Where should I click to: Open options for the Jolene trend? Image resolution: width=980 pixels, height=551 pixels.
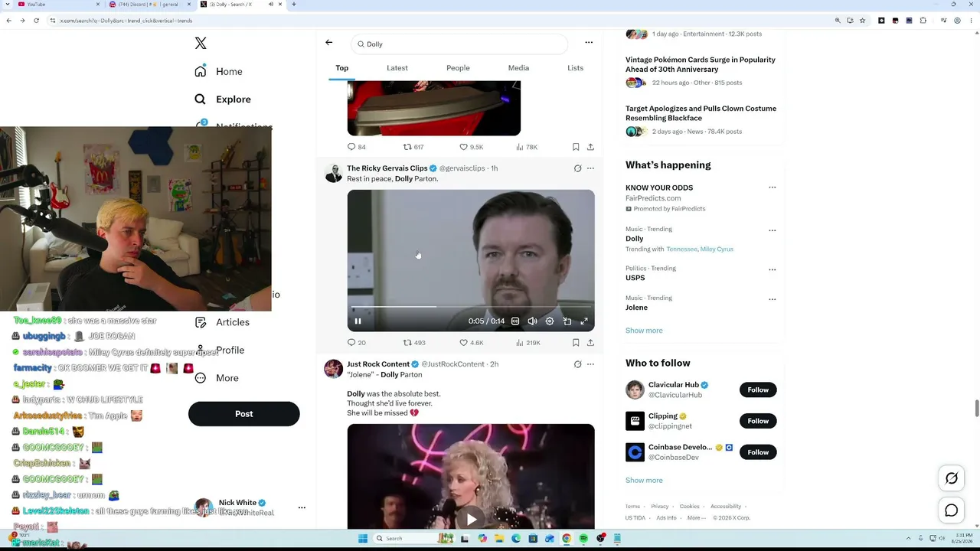(x=772, y=299)
